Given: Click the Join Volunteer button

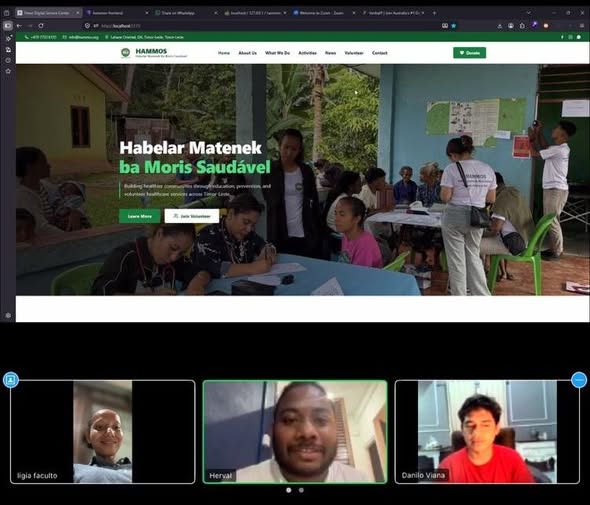Looking at the screenshot, I should tap(192, 216).
